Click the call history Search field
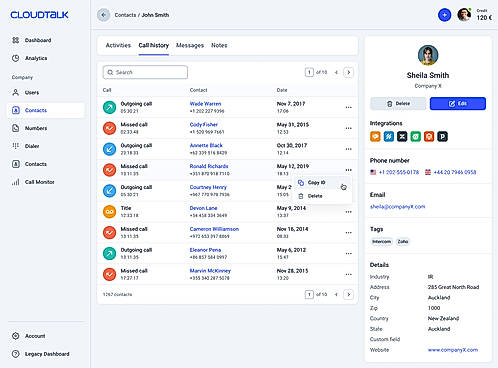This screenshot has height=368, width=498. [145, 72]
